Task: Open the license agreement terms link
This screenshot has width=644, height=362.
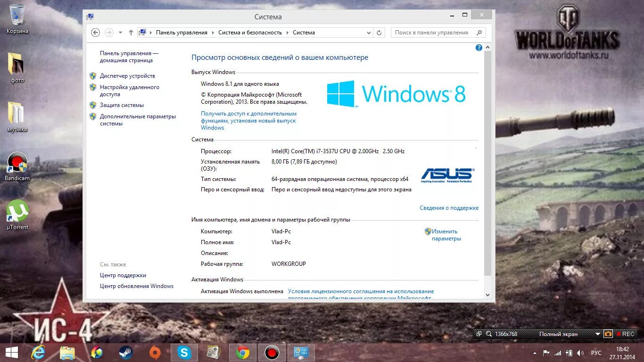Action: 361,295
